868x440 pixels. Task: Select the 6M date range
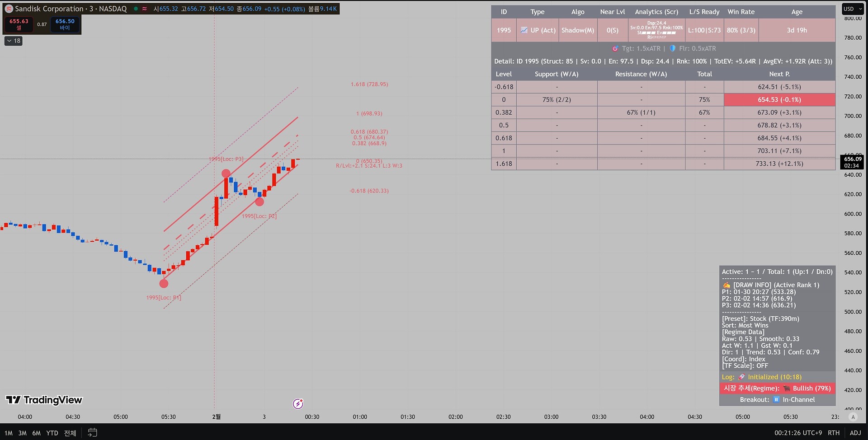tap(37, 433)
